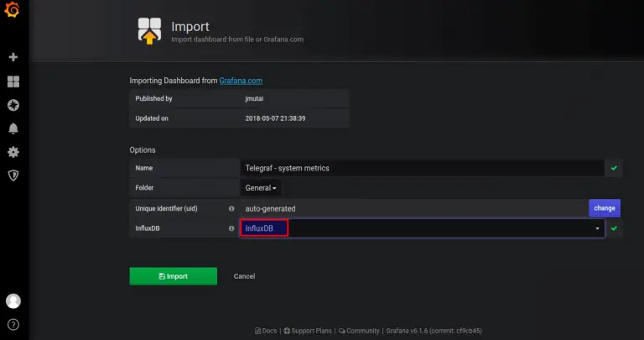The image size is (644, 340).
Task: Open the Dashboards grid icon
Action: click(13, 81)
